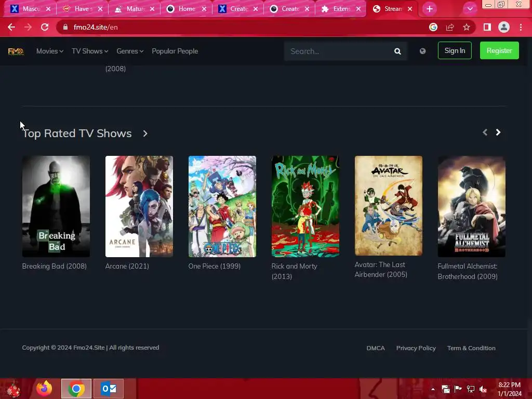Image resolution: width=532 pixels, height=399 pixels.
Task: View site security lock icon
Action: (x=65, y=27)
